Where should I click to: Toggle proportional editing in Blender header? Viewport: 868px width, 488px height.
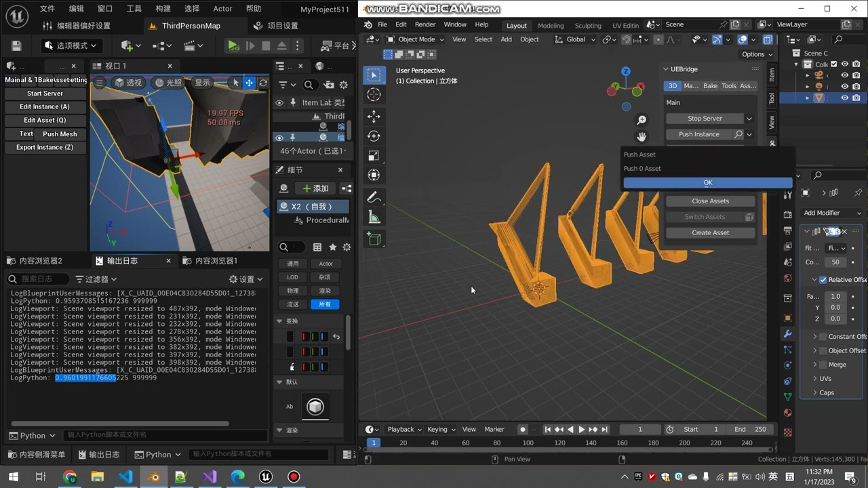coord(658,39)
